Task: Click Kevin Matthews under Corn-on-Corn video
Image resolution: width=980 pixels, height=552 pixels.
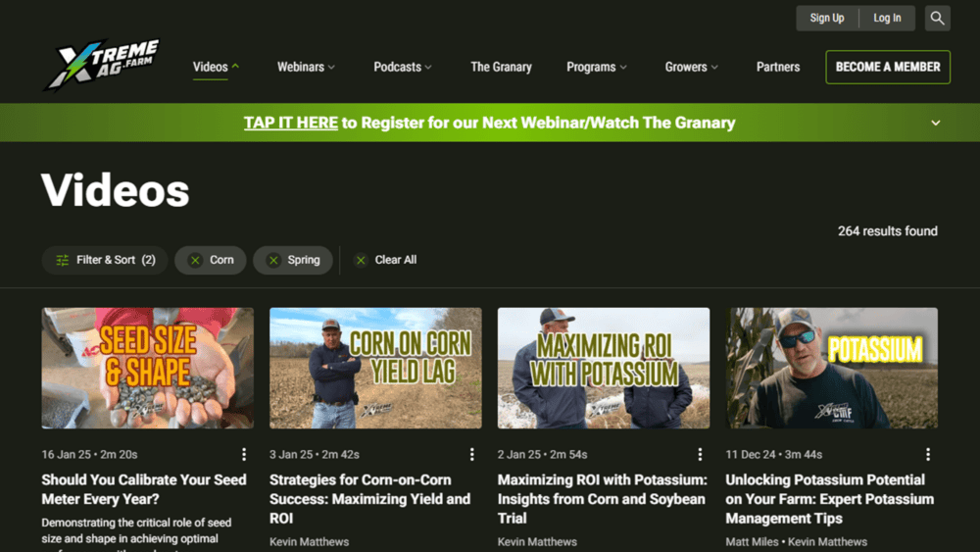Action: tap(310, 542)
